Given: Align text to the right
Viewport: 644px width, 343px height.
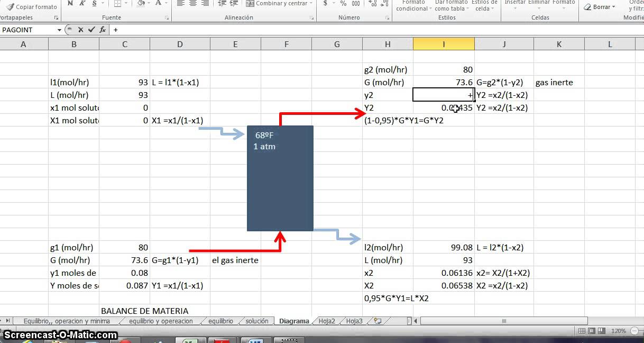Looking at the screenshot, I should point(206,3).
